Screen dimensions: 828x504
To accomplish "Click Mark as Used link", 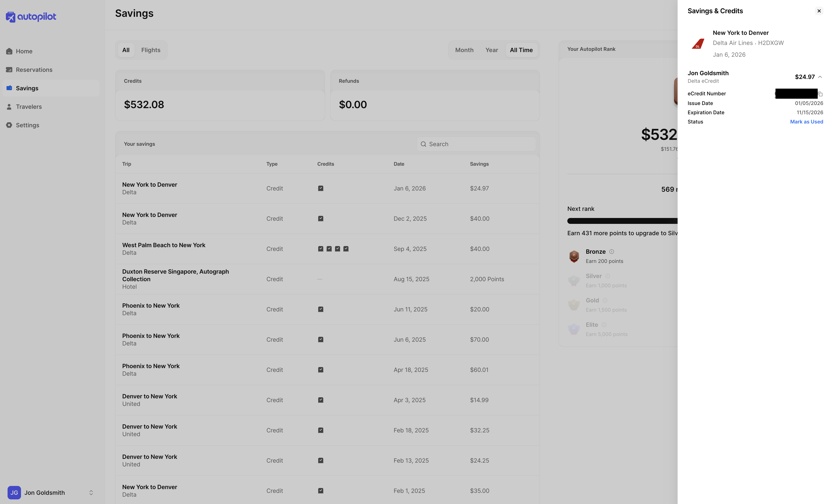I will tap(806, 122).
